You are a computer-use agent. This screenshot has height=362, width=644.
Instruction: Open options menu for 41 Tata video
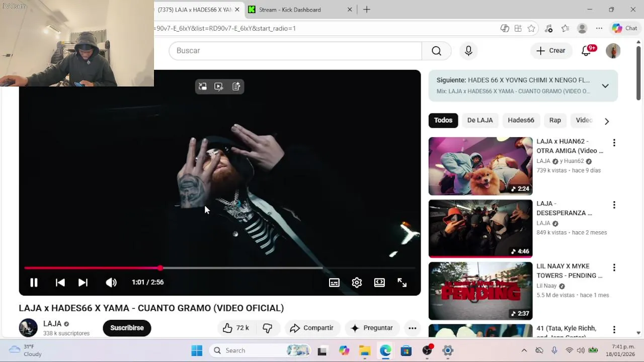(x=614, y=330)
